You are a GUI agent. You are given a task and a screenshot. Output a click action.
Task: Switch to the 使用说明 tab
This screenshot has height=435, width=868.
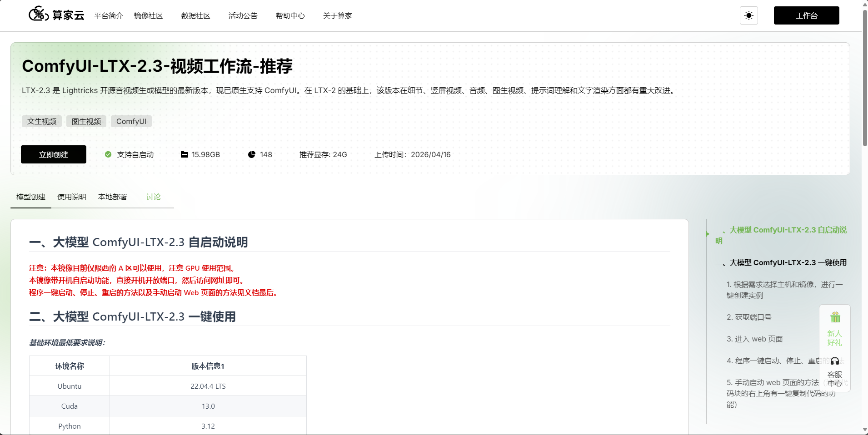[x=72, y=197]
